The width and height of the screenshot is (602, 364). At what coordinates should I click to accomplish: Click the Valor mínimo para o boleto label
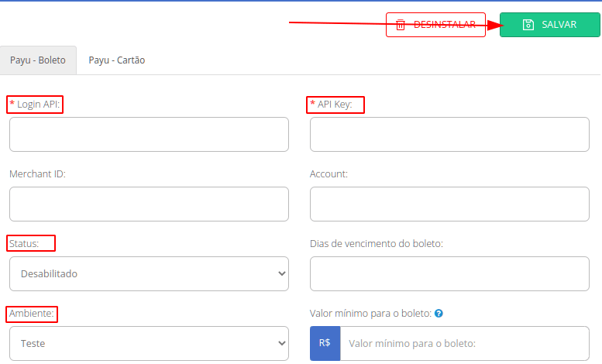pos(371,314)
